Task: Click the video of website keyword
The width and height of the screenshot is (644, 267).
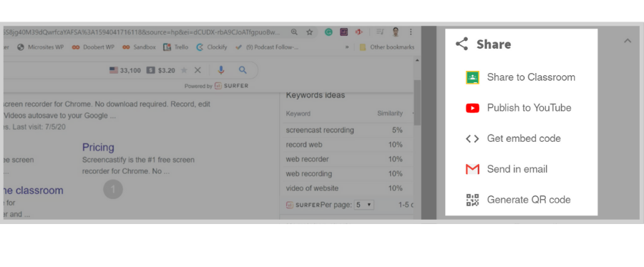Action: coord(312,188)
